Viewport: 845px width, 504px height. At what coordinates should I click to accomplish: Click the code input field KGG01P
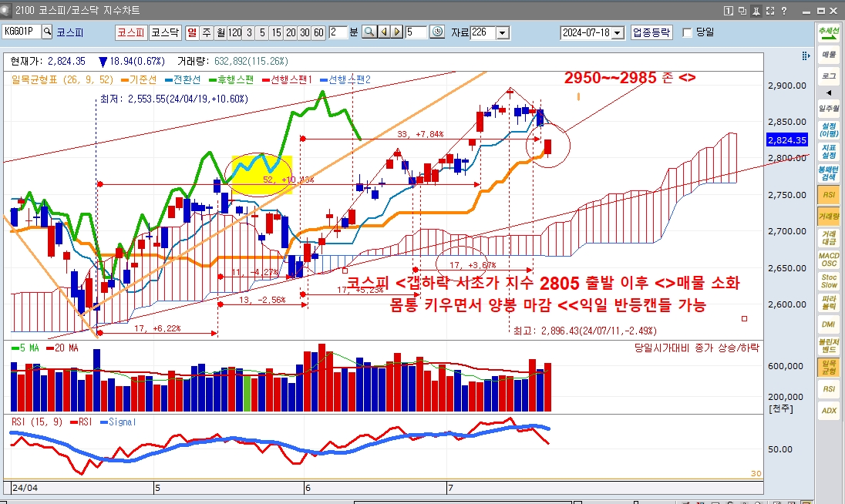[22, 32]
